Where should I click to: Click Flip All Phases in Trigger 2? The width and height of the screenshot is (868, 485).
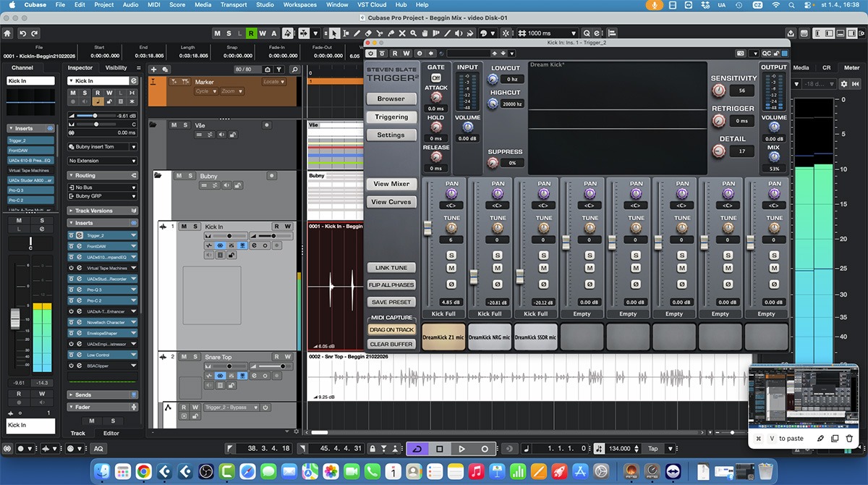(x=391, y=285)
